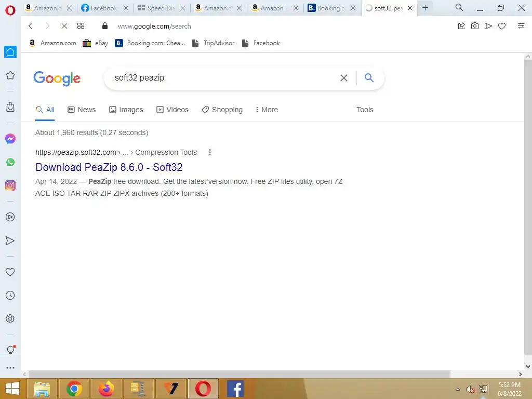This screenshot has height=399, width=532.
Task: Open the sidebar setup three dots
Action: [10, 367]
